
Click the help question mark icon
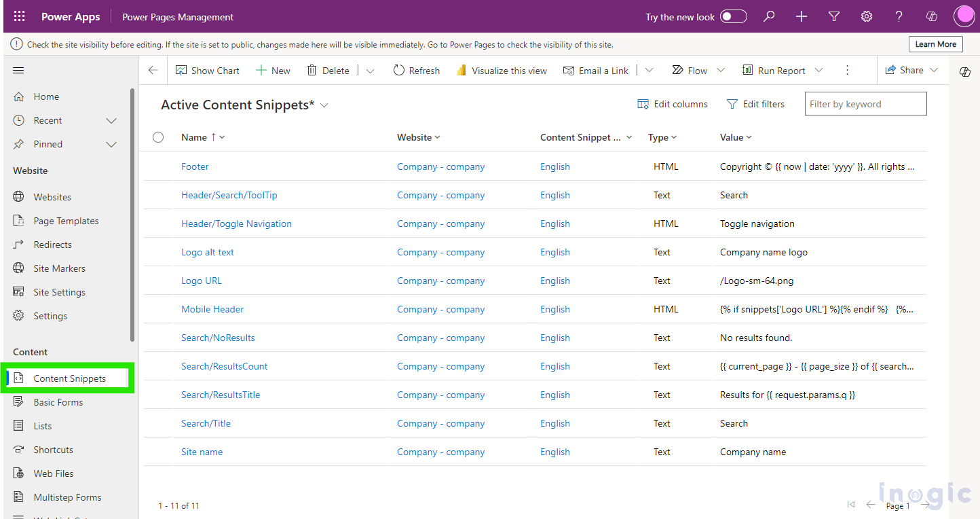[899, 16]
